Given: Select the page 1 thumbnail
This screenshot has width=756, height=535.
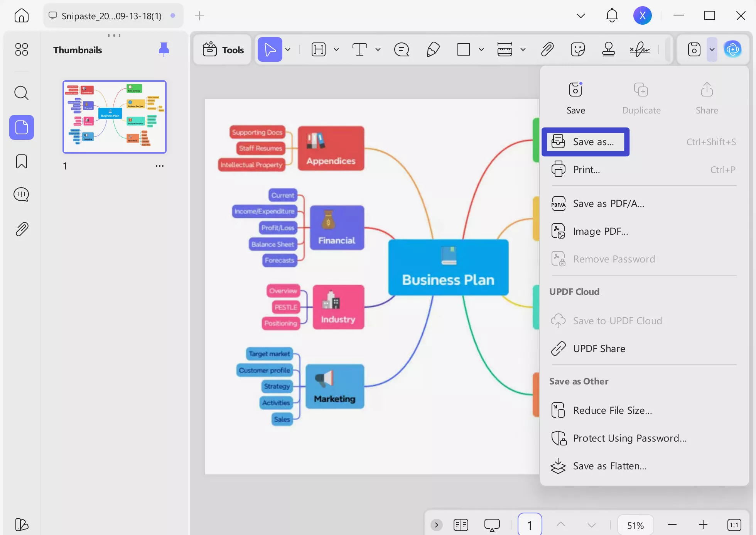Looking at the screenshot, I should pyautogui.click(x=114, y=117).
